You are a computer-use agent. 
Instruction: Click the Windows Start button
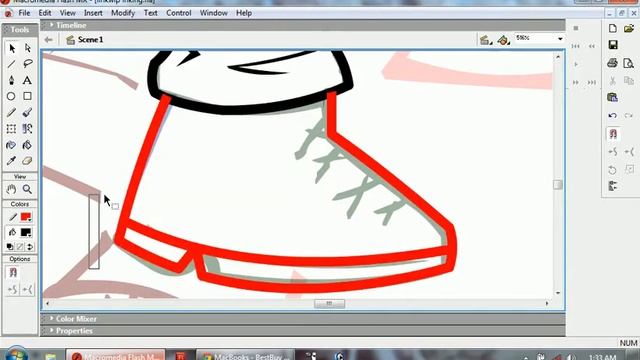click(16, 354)
